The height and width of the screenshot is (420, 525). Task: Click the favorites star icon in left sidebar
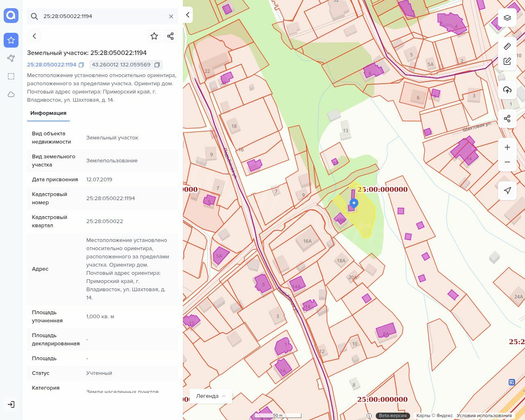tap(11, 40)
